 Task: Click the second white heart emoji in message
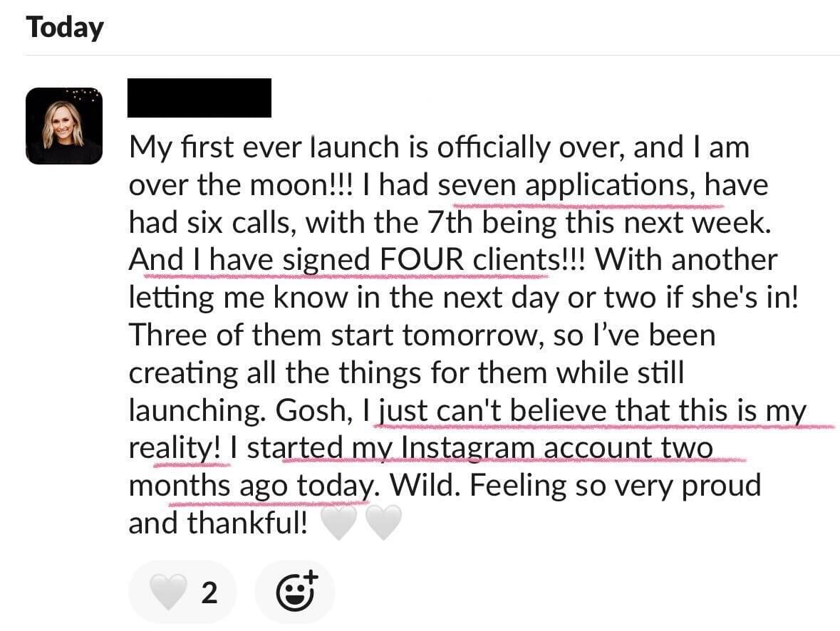pos(383,522)
